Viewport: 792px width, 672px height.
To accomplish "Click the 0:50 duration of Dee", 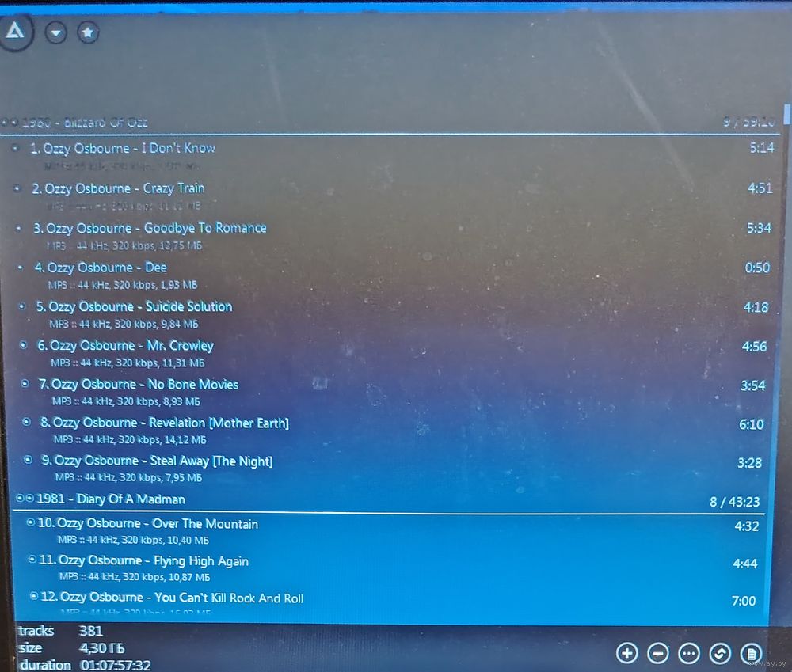I will pos(757,267).
